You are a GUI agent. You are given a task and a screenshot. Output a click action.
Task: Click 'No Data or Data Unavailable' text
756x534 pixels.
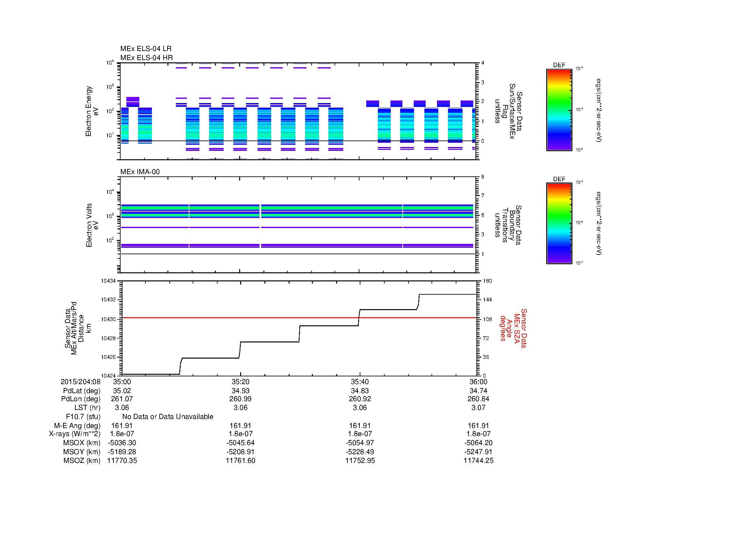pos(168,417)
